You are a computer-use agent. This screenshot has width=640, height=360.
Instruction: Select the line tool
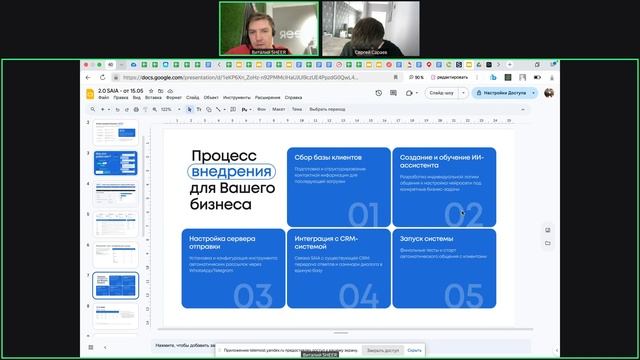pos(218,109)
